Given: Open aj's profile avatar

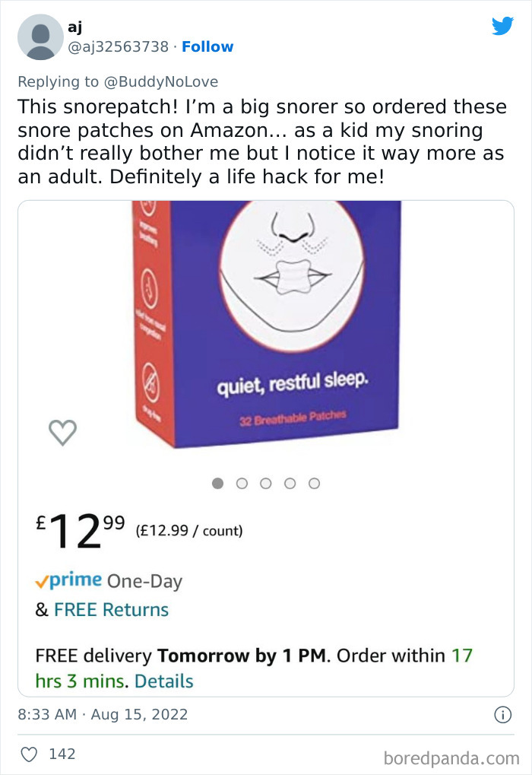Looking at the screenshot, I should click(x=39, y=37).
